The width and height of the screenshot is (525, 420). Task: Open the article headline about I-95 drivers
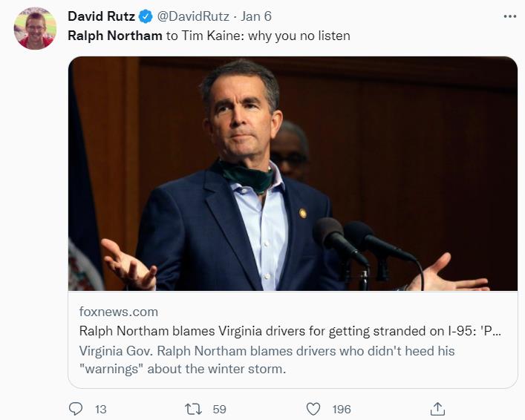tap(290, 331)
